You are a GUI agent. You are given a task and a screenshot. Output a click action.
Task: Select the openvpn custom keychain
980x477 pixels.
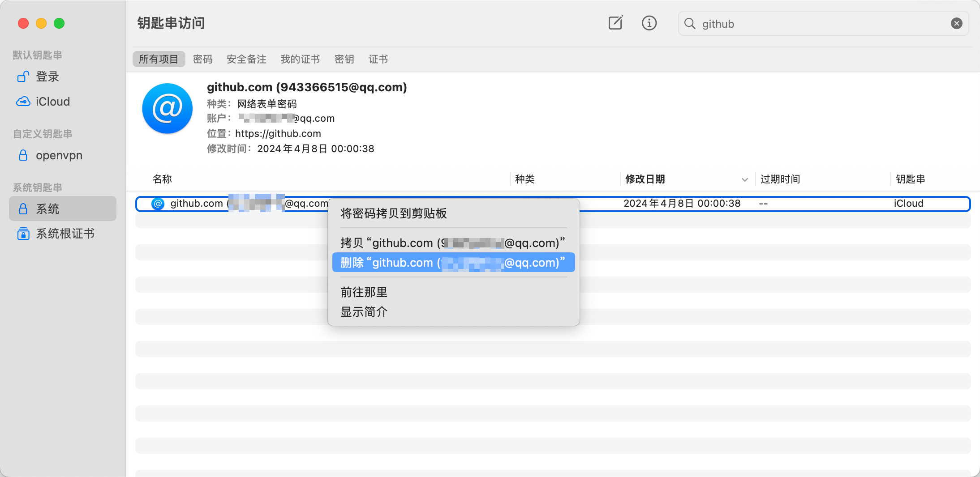pos(63,155)
